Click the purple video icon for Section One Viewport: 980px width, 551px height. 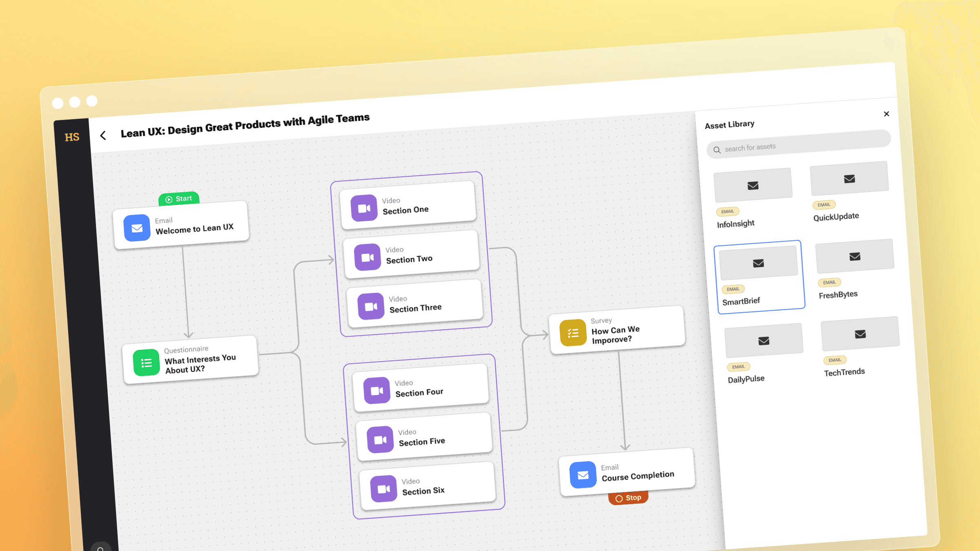(364, 208)
